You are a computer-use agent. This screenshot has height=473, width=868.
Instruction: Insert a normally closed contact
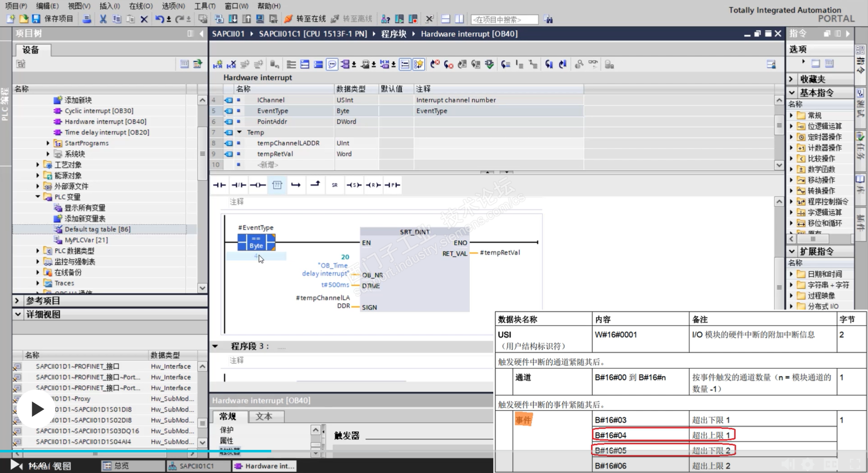tap(239, 185)
